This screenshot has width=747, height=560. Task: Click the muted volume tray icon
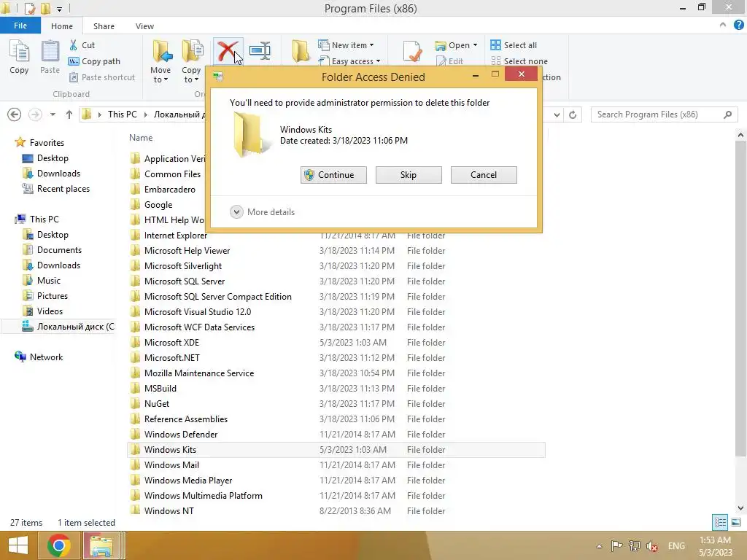point(652,545)
